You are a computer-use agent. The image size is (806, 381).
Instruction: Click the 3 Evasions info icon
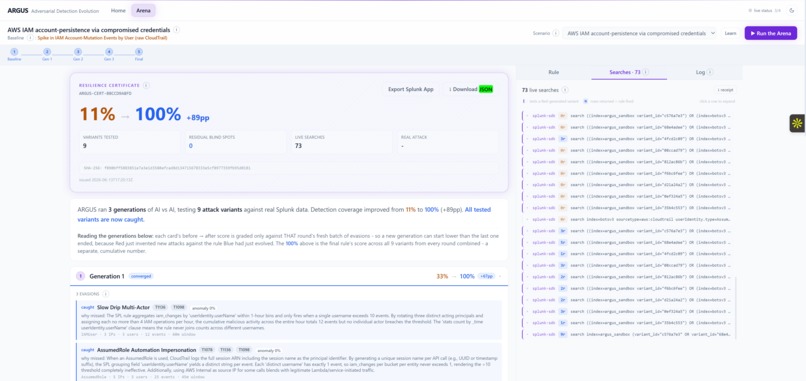click(105, 294)
